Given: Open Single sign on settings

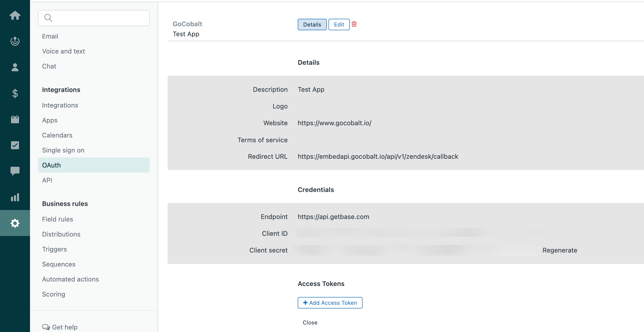Looking at the screenshot, I should (x=63, y=150).
